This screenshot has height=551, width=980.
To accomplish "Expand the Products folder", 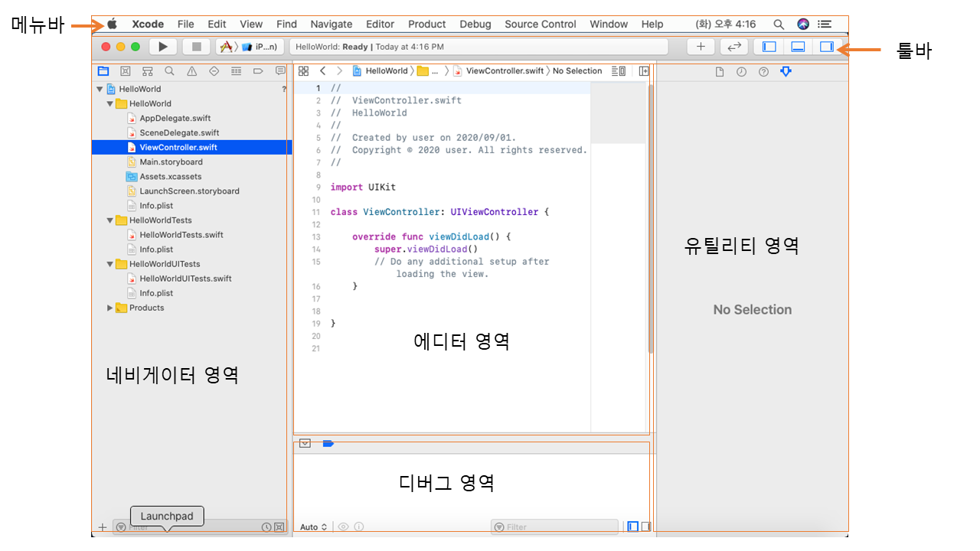I will coord(110,308).
